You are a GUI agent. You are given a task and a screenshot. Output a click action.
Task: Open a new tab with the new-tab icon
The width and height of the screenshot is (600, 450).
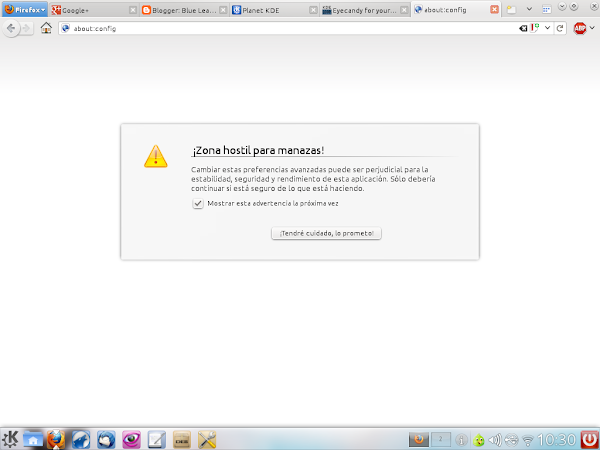coord(511,10)
